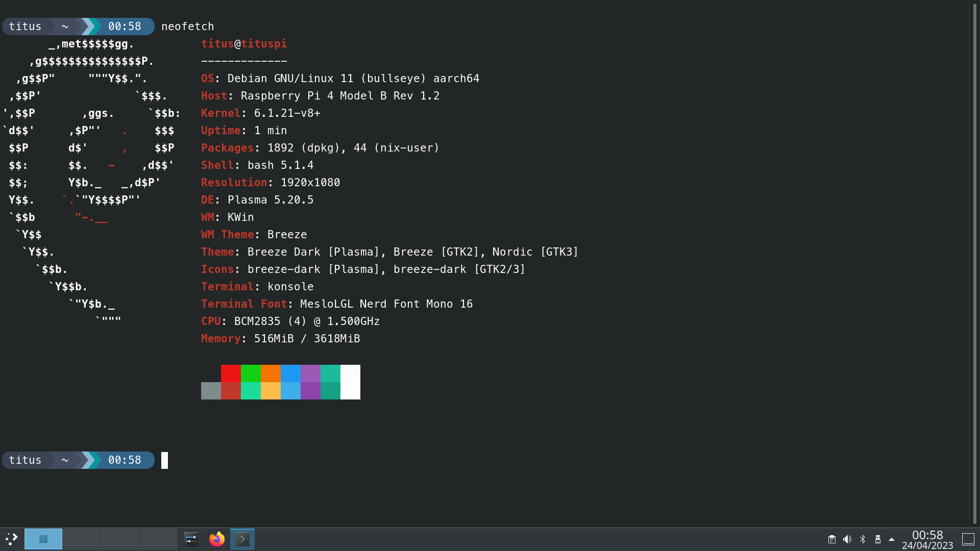Switch to the third virtual desktop
The height and width of the screenshot is (551, 980).
(120, 539)
